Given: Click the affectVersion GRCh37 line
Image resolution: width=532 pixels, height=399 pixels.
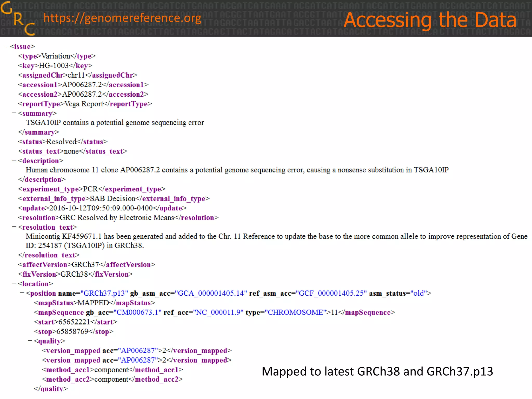Looking at the screenshot, I should [87, 265].
